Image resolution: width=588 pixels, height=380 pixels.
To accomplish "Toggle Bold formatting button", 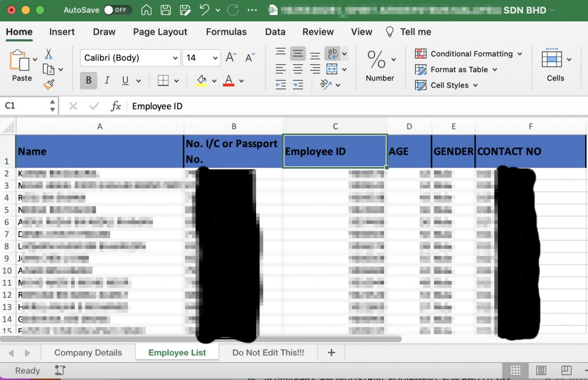I will coord(88,81).
